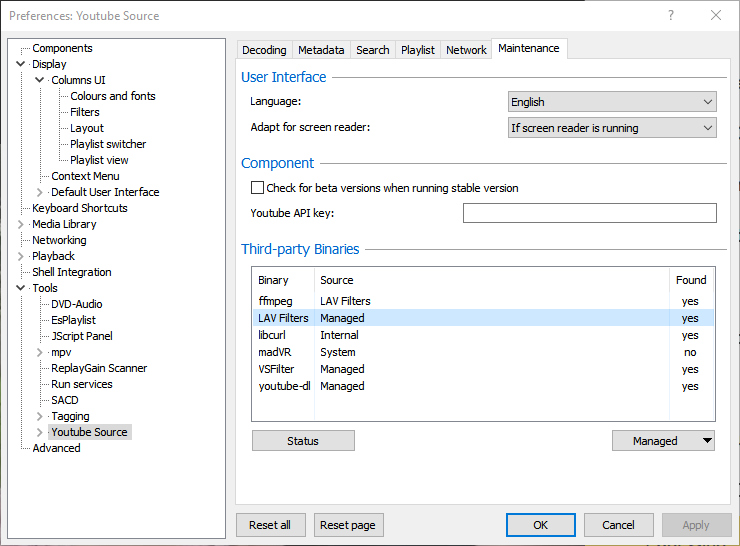The width and height of the screenshot is (740, 546).
Task: Switch to the Network tab
Action: pos(466,50)
